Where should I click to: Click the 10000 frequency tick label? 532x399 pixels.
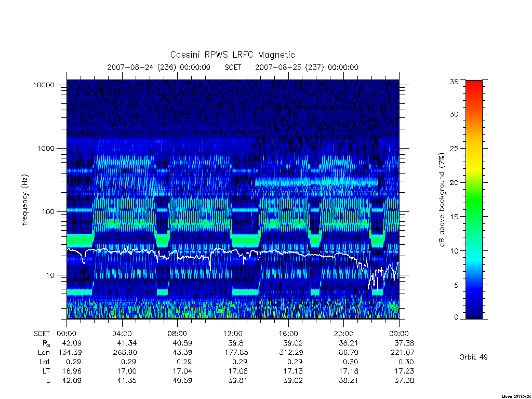pos(44,85)
